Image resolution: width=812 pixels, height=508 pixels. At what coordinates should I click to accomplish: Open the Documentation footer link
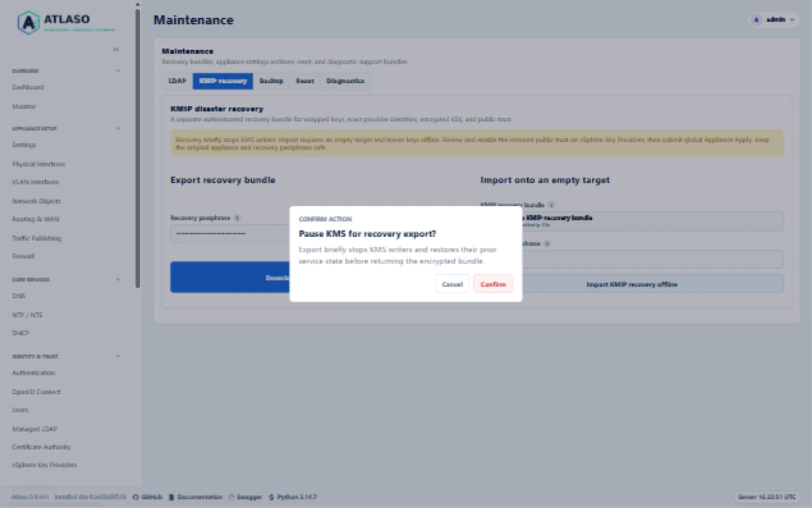pyautogui.click(x=195, y=497)
